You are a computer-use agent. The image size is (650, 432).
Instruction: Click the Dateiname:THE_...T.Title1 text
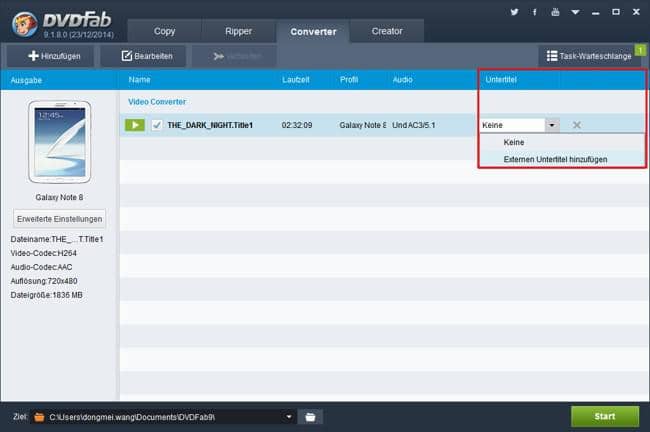[x=57, y=239]
